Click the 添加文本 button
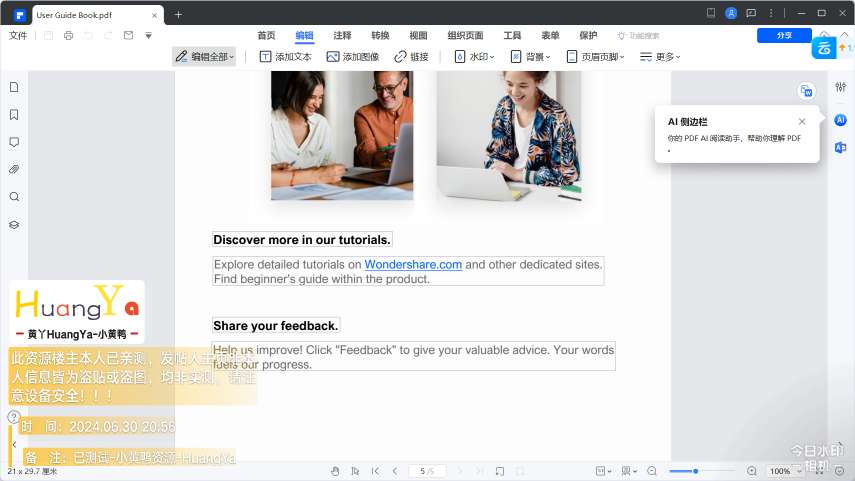 pyautogui.click(x=286, y=57)
